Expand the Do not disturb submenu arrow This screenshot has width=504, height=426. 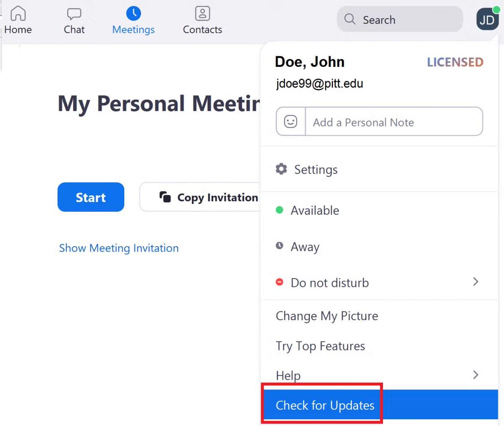(x=475, y=282)
